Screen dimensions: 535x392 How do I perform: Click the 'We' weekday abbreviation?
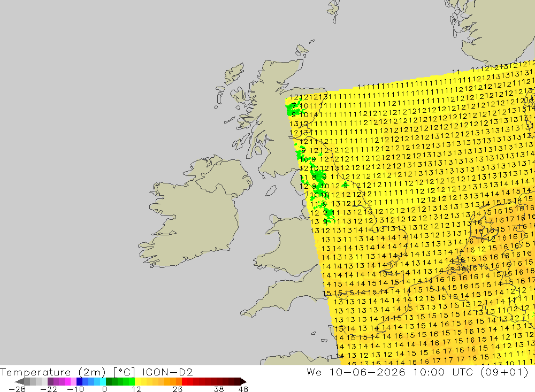[x=314, y=372]
